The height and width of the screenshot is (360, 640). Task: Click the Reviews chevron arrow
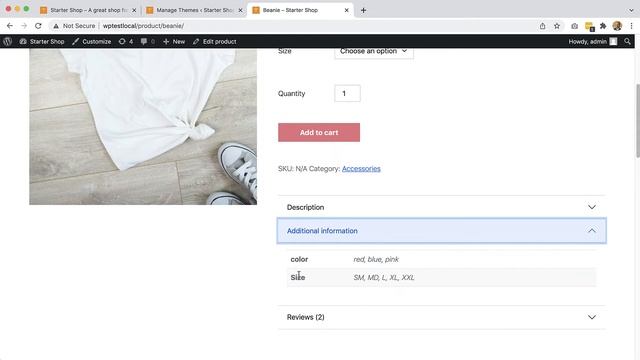592,317
